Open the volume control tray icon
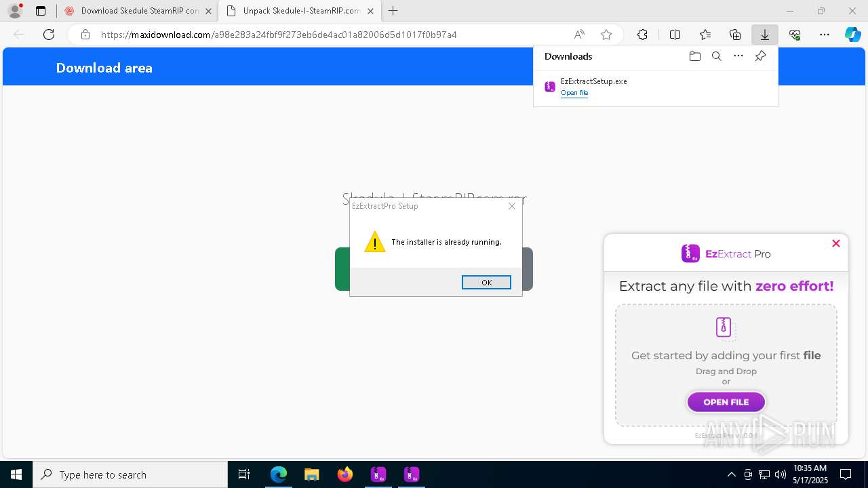Image resolution: width=868 pixels, height=488 pixels. pyautogui.click(x=781, y=474)
